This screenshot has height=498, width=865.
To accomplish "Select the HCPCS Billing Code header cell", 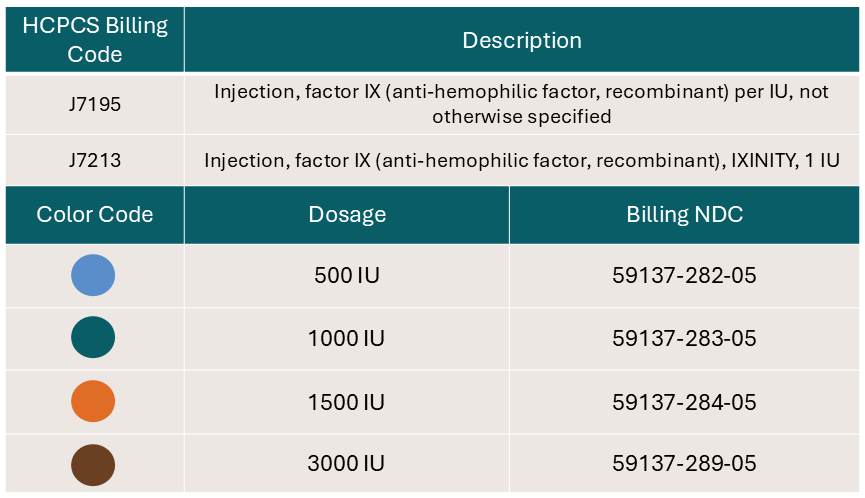I will (x=95, y=40).
